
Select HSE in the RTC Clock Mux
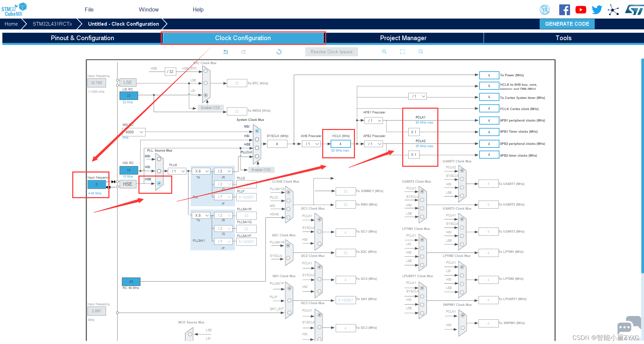tap(206, 71)
